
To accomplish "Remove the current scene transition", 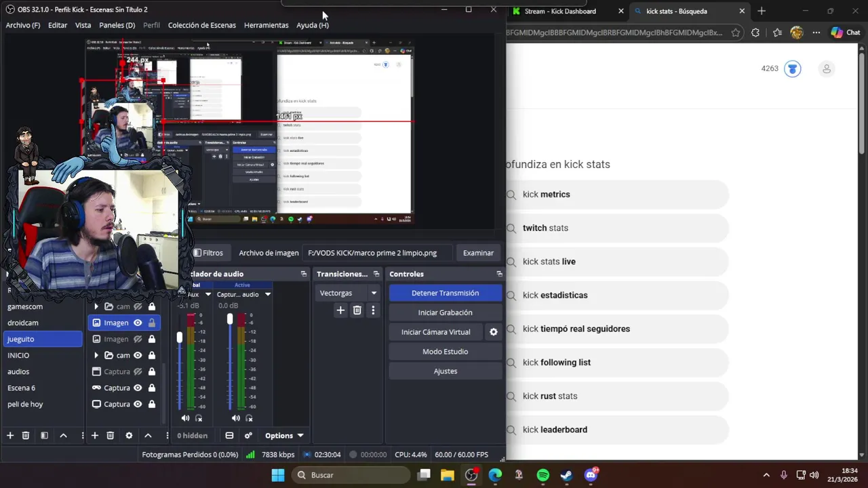I will coord(357,310).
